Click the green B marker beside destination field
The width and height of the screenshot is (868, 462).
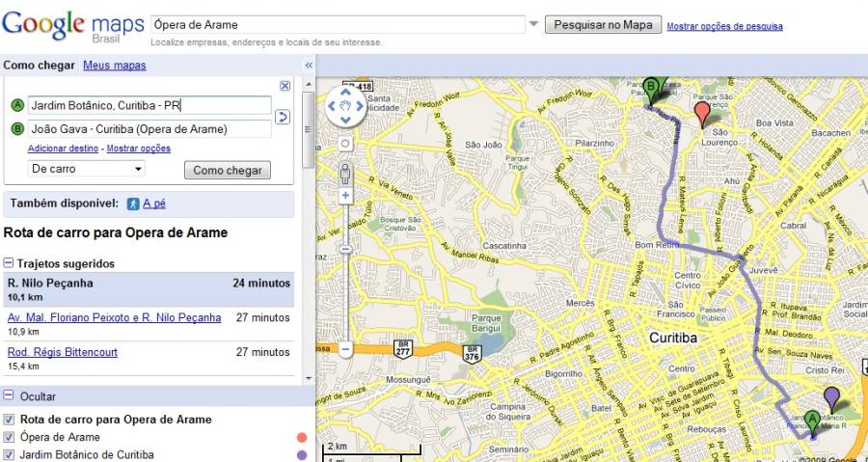click(17, 129)
